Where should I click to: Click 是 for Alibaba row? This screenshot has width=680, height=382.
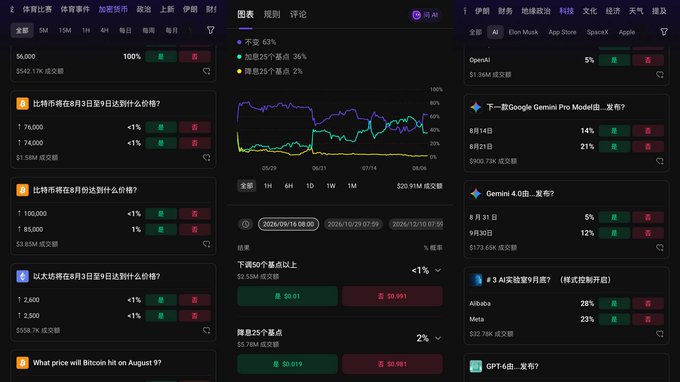click(614, 304)
